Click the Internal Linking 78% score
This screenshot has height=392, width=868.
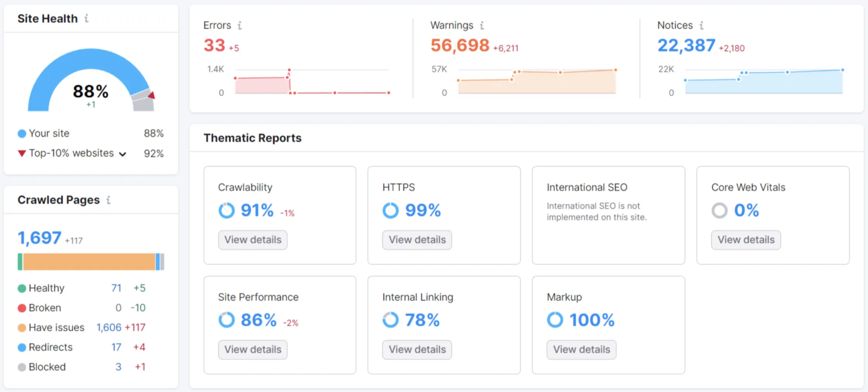[x=422, y=320]
